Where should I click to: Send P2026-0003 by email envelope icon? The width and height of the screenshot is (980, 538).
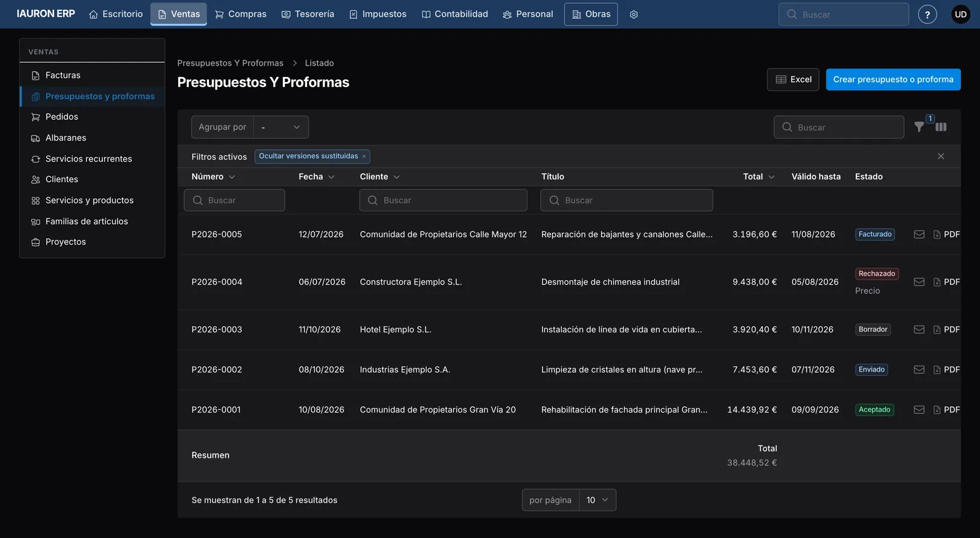click(x=919, y=329)
